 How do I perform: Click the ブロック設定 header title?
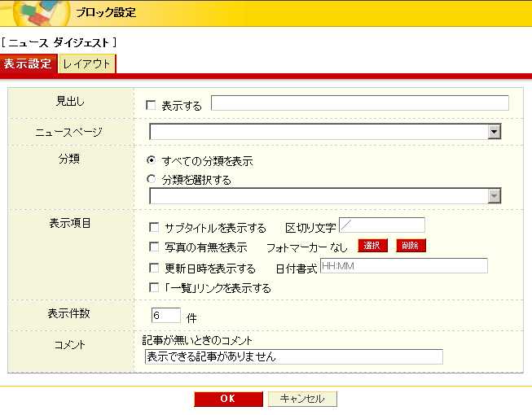[106, 12]
